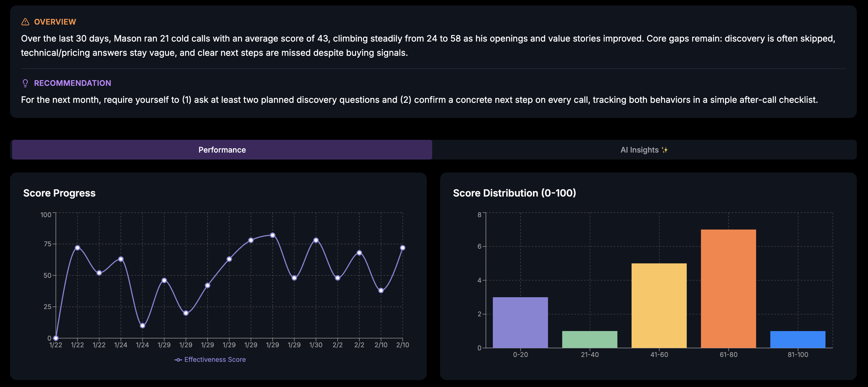Click the blue 81-100 distribution bar
Screen dimensions: 868x387
(798, 339)
